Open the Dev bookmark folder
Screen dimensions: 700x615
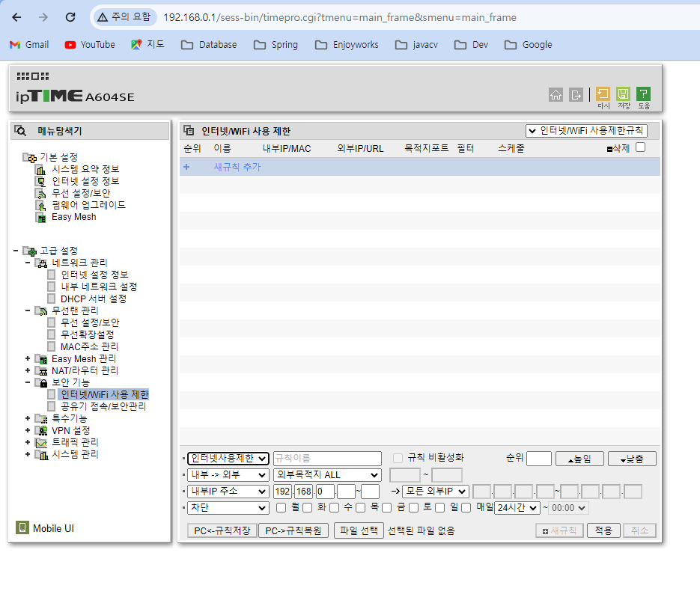point(471,45)
